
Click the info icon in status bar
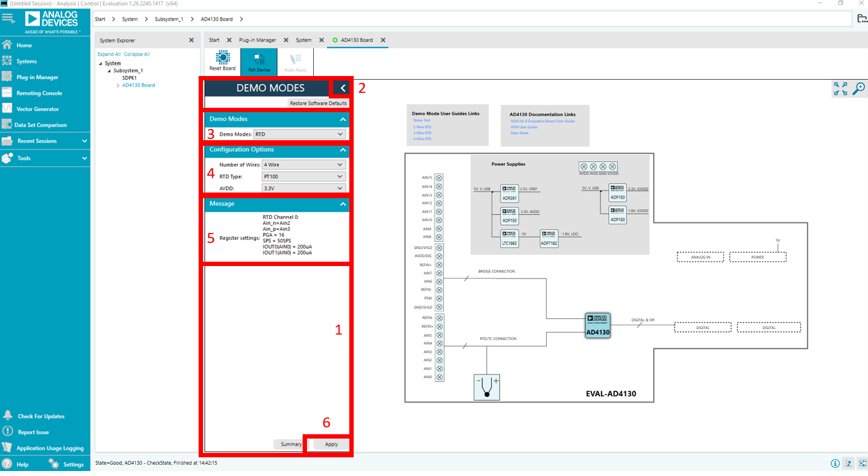click(x=835, y=464)
